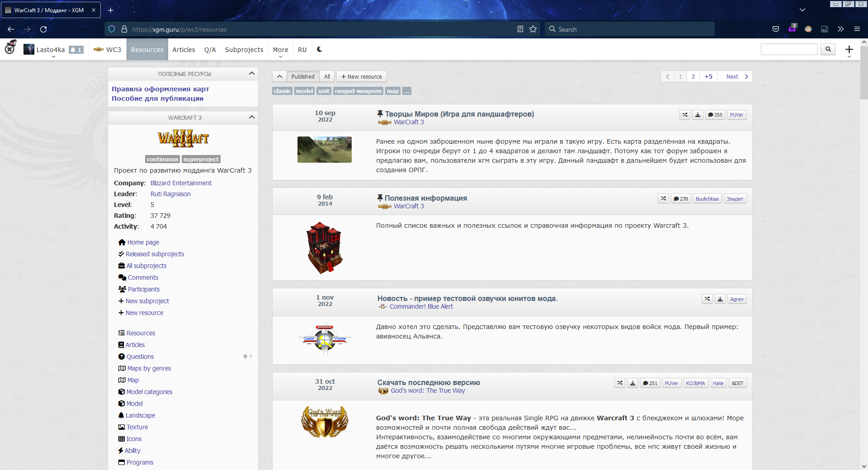Open shield tracking protection icon
This screenshot has width=868, height=470.
coord(112,29)
